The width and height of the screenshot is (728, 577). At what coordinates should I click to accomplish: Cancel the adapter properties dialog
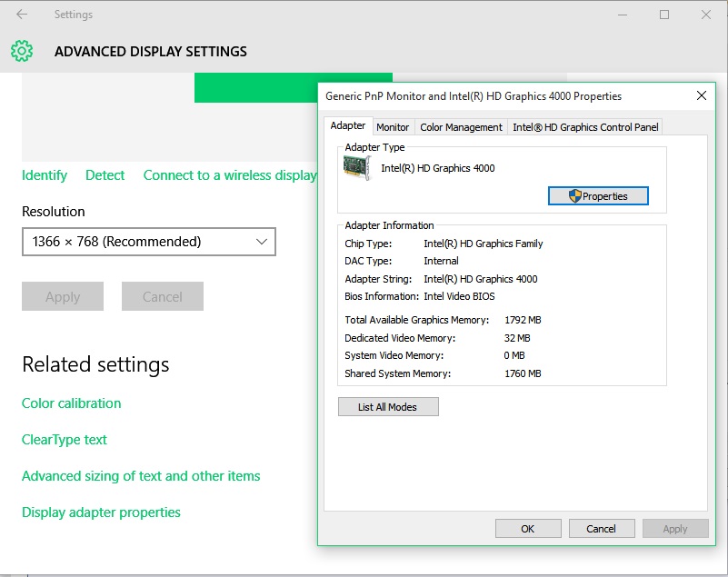click(x=602, y=529)
